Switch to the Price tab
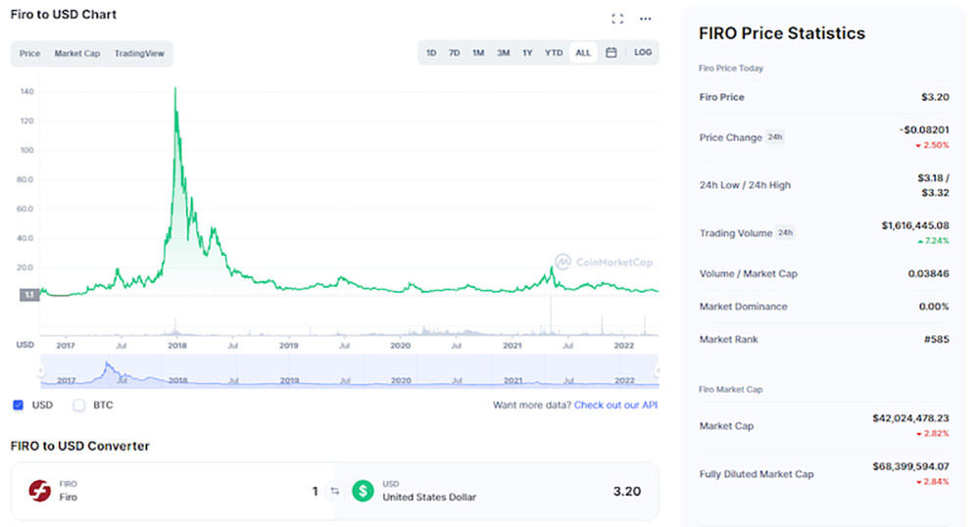The height and width of the screenshot is (527, 980). (x=29, y=54)
